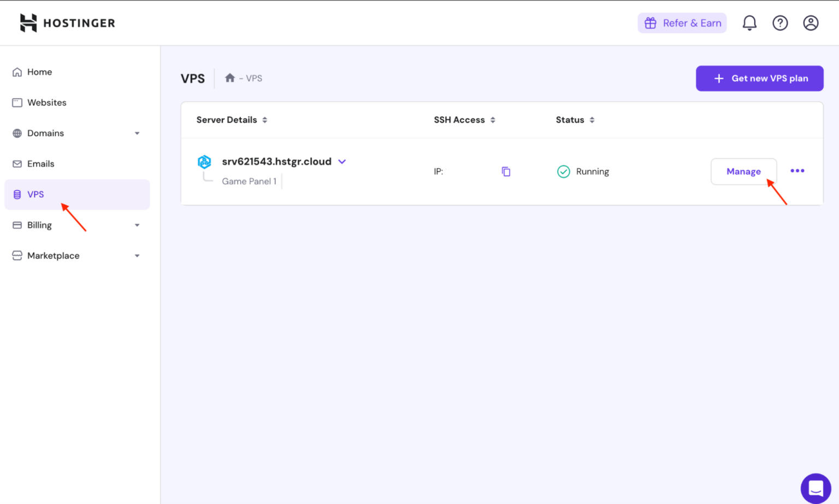Sort the table by SSH Access
Image resolution: width=839 pixels, height=504 pixels.
(493, 120)
